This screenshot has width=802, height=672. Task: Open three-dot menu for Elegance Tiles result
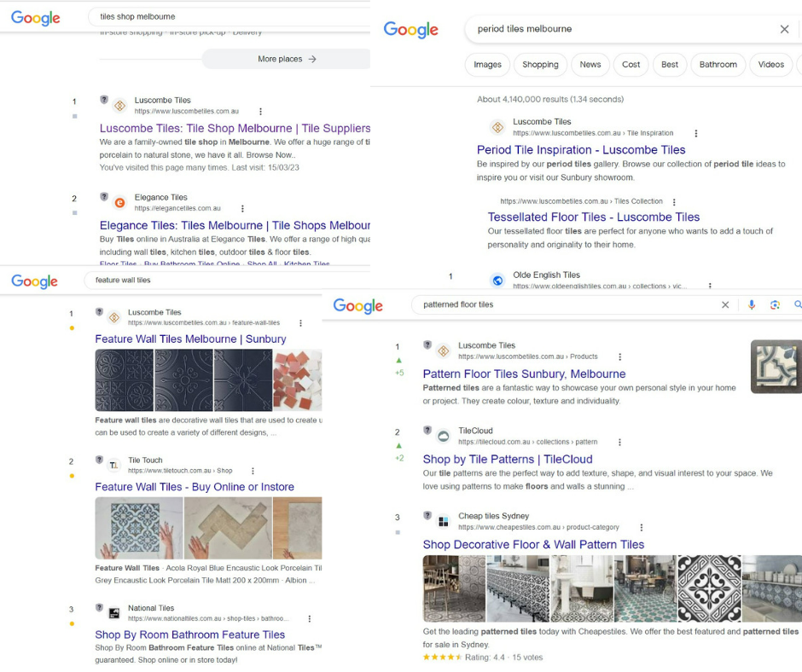242,209
